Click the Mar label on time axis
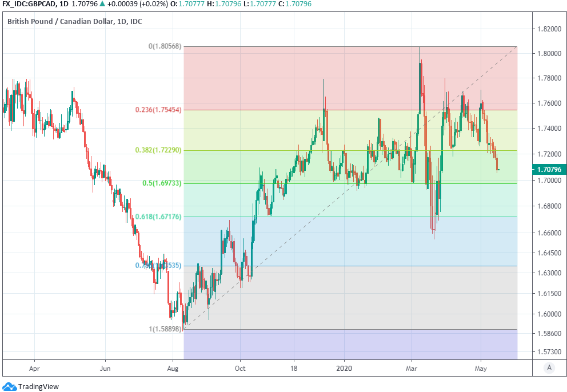This screenshot has height=392, width=567. coord(412,369)
